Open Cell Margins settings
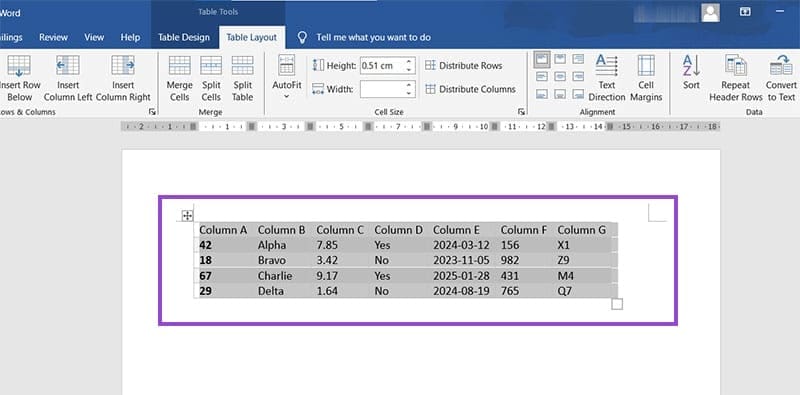Viewport: 800px width, 395px height. tap(646, 78)
